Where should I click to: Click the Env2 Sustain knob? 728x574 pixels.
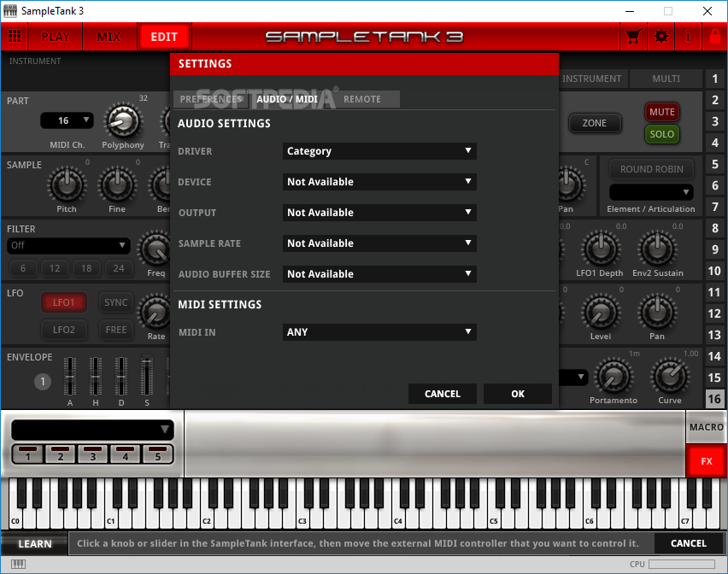coord(657,249)
